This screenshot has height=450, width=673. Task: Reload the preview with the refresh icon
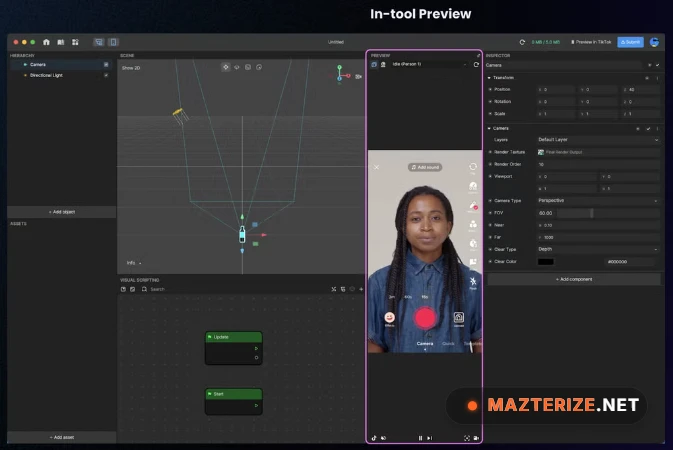pyautogui.click(x=476, y=64)
